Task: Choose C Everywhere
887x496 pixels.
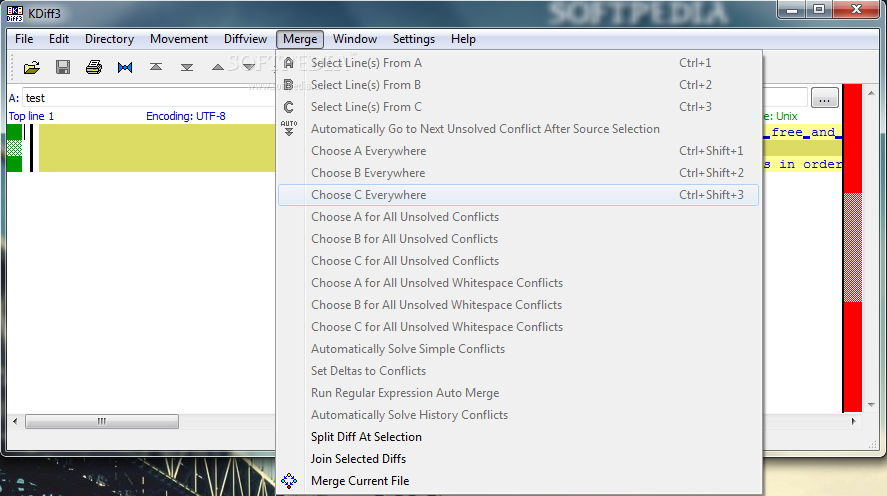Action: tap(518, 195)
